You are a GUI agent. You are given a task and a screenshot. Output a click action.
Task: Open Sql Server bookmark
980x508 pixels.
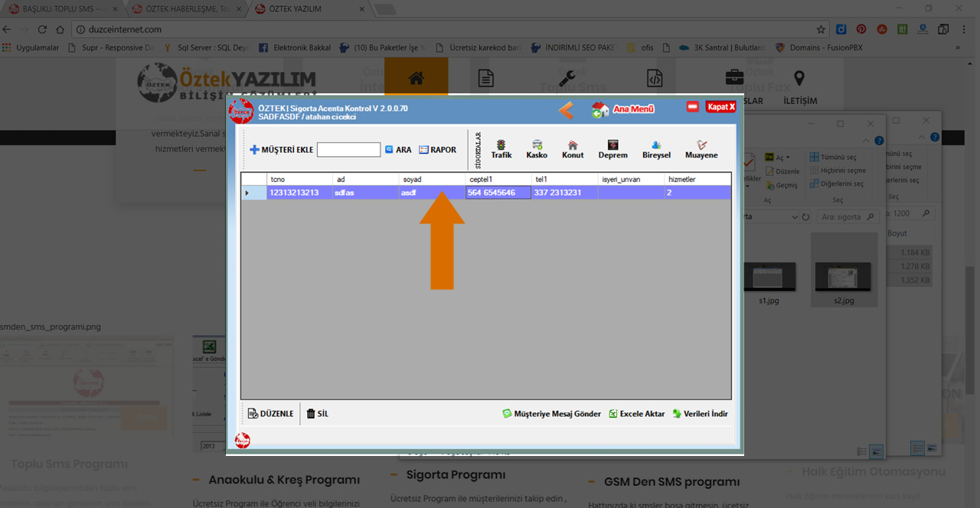pyautogui.click(x=207, y=47)
